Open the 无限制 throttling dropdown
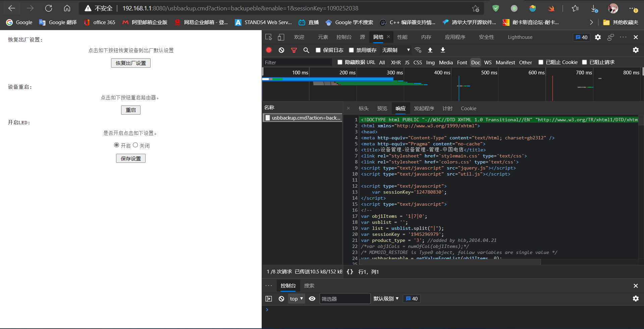The image size is (644, 329). pyautogui.click(x=396, y=50)
